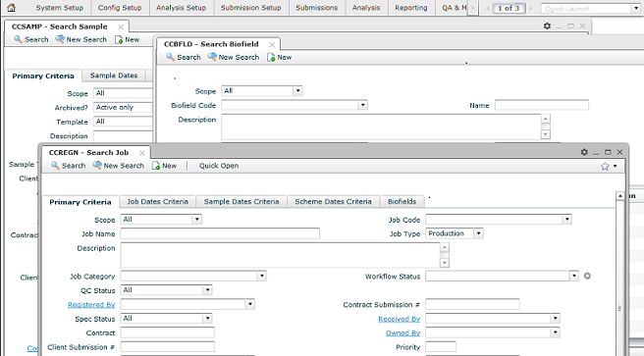Switch to Scheme Dates Criteria tab

point(333,202)
